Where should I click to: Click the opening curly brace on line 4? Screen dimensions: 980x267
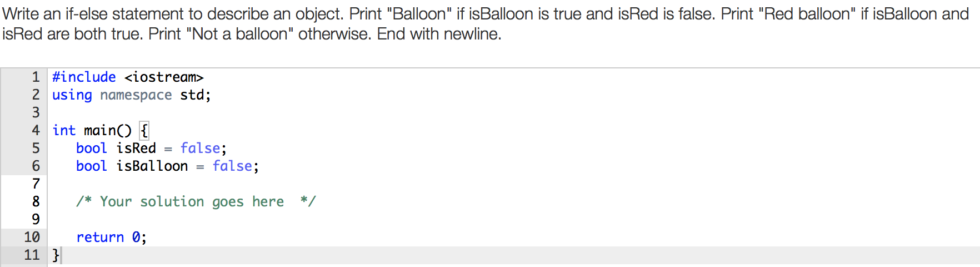144,131
